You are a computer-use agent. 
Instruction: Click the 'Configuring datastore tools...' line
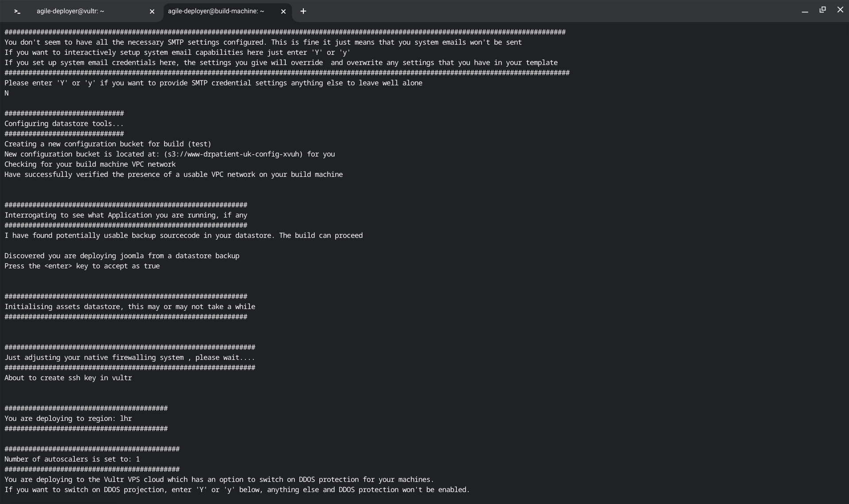coord(64,124)
